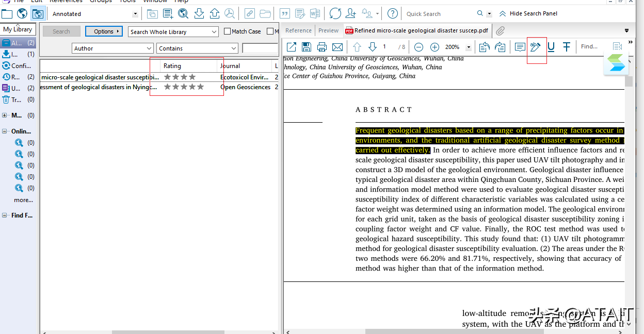Click the Sync Library icon
The height and width of the screenshot is (334, 644).
335,13
